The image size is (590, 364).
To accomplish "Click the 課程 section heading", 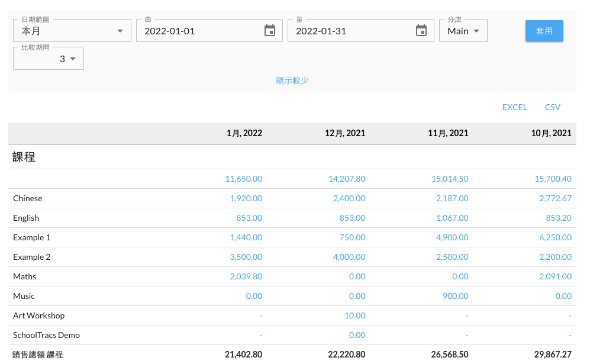I will point(24,157).
